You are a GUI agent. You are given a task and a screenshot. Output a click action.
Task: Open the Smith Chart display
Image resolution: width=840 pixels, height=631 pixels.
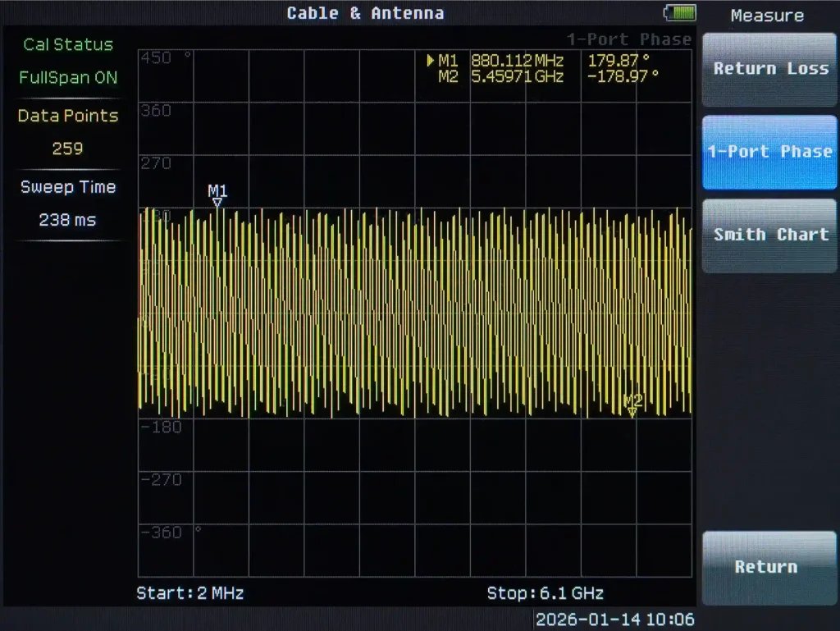pyautogui.click(x=768, y=235)
